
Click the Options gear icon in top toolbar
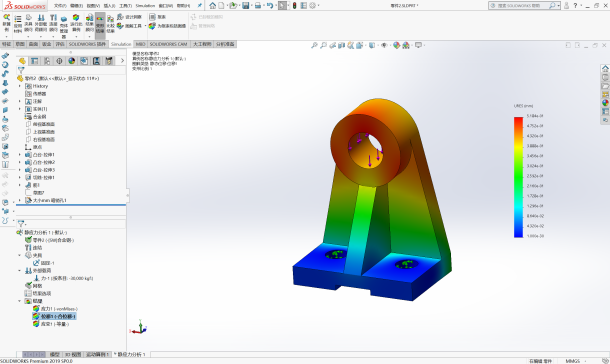(x=312, y=5)
